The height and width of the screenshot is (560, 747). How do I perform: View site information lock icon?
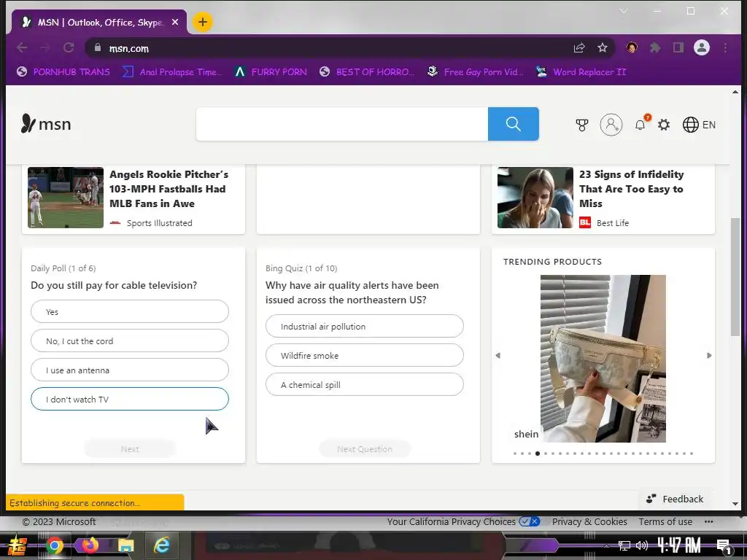click(x=98, y=47)
